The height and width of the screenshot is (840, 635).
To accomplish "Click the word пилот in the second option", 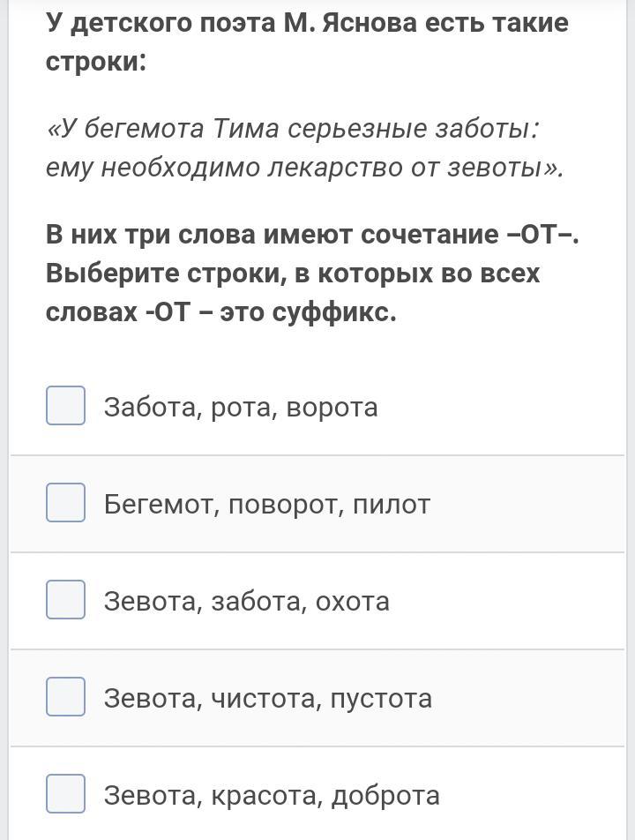I will coord(391,504).
